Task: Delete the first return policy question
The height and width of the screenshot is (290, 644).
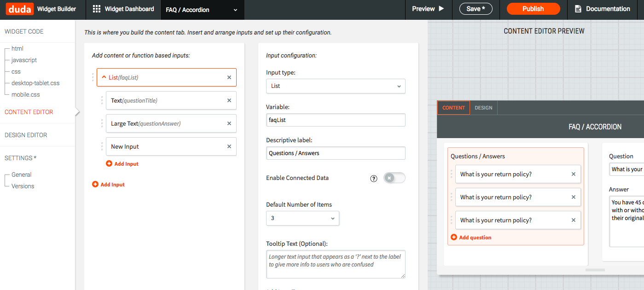Action: point(574,174)
